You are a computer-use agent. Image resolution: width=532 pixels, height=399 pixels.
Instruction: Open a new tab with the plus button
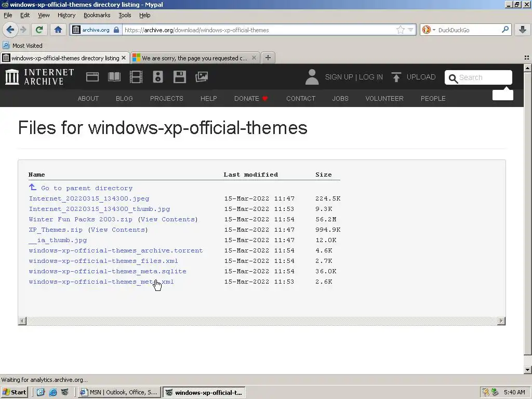268,58
